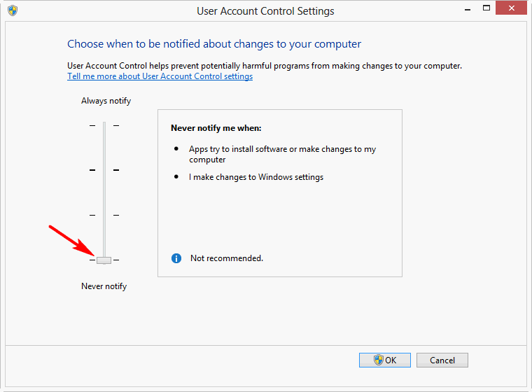
Task: Click the 'Always notify' label
Action: pyautogui.click(x=106, y=101)
